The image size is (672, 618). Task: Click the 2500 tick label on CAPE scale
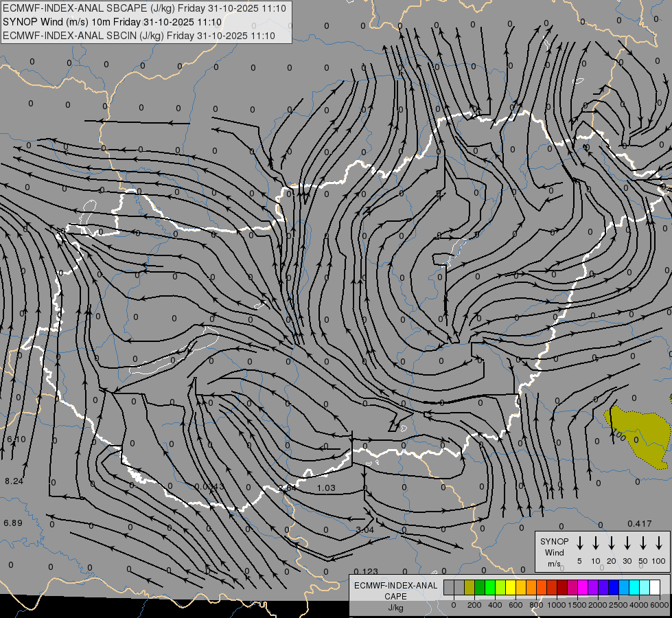(x=618, y=605)
